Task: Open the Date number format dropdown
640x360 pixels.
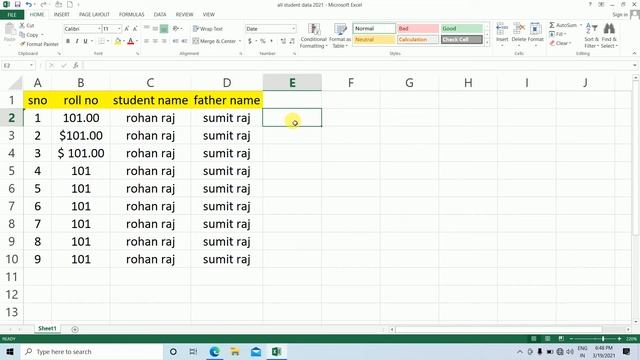Action: (293, 29)
